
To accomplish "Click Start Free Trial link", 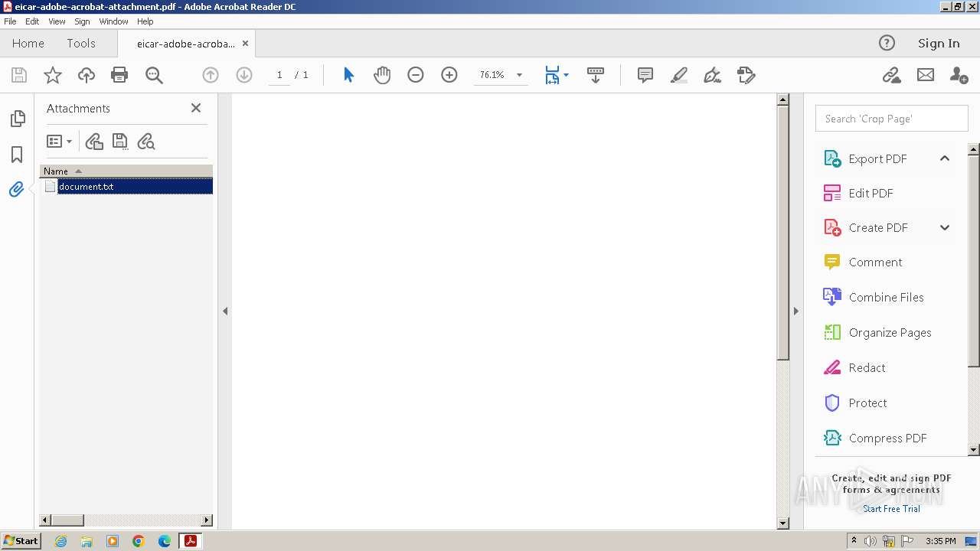I will click(x=891, y=509).
